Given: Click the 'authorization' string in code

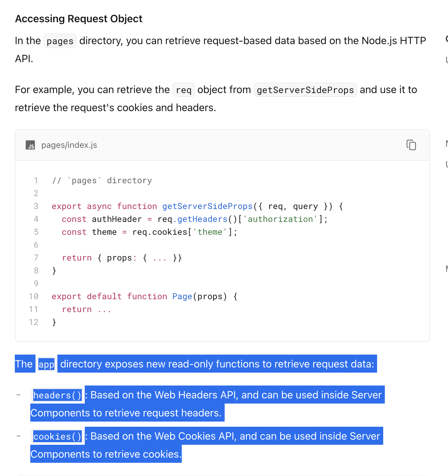Looking at the screenshot, I should (280, 219).
